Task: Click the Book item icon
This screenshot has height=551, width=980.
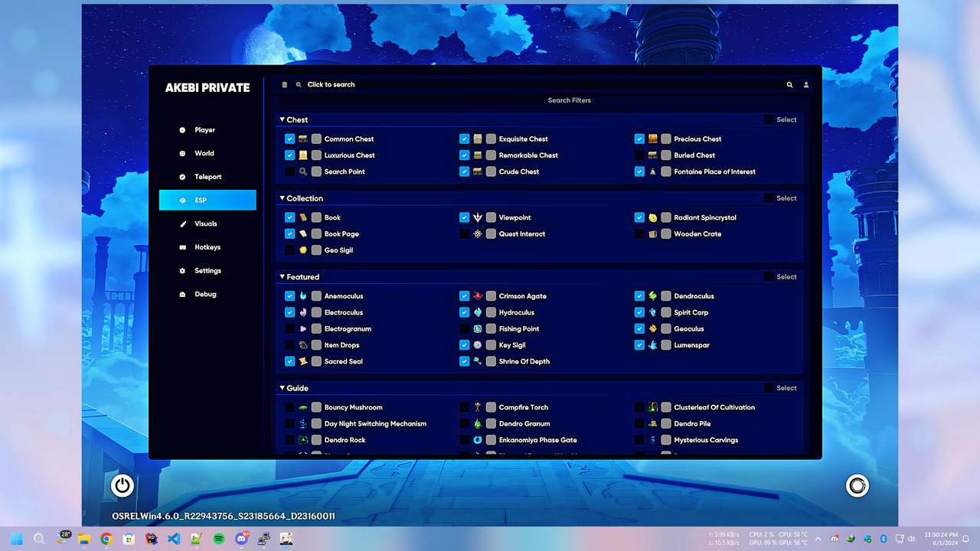Action: tap(303, 217)
